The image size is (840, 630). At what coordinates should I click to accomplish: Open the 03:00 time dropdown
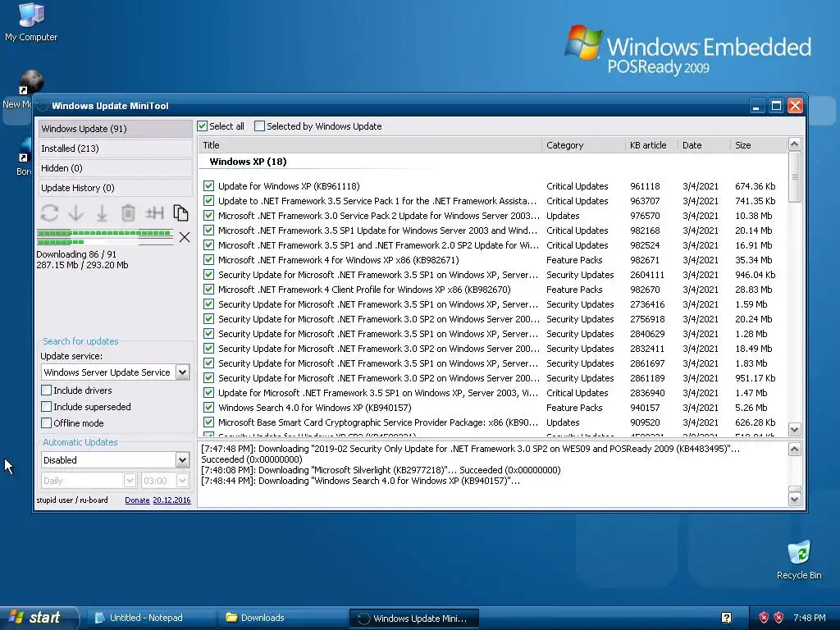tap(183, 481)
